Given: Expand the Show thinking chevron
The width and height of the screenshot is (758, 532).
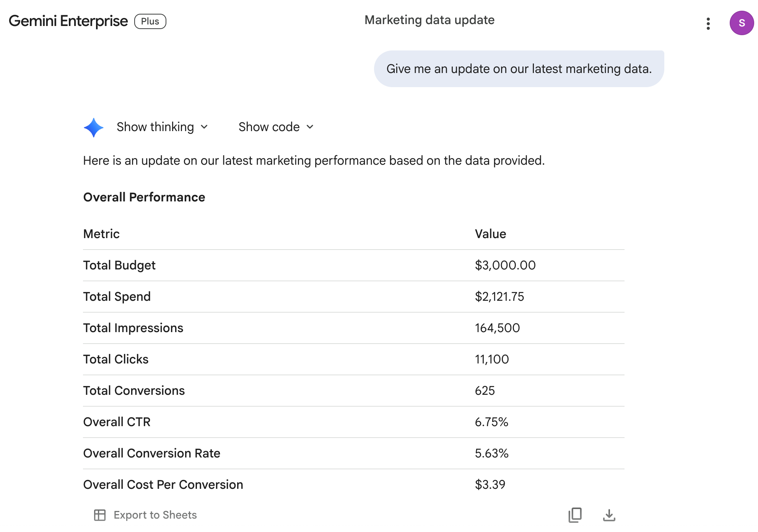Looking at the screenshot, I should [x=204, y=127].
